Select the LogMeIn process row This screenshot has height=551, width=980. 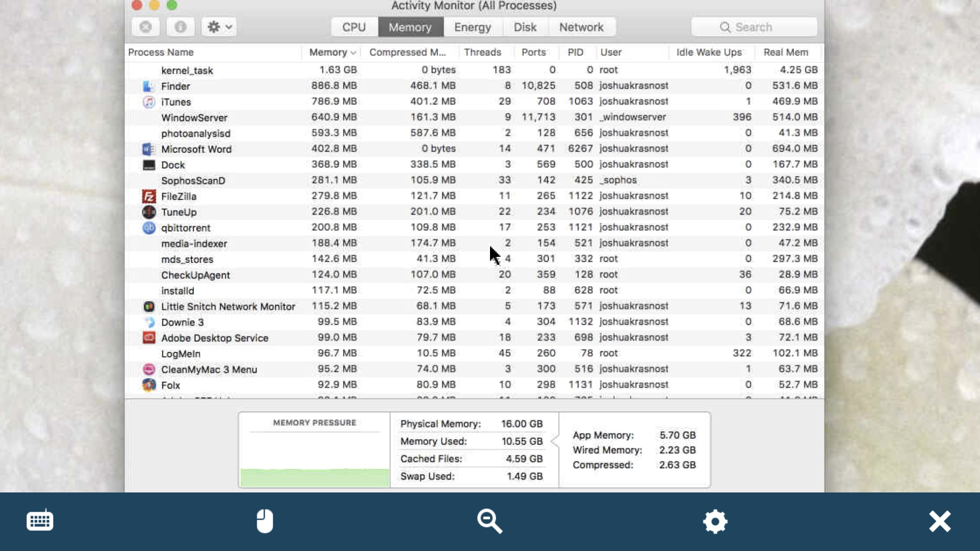[474, 354]
